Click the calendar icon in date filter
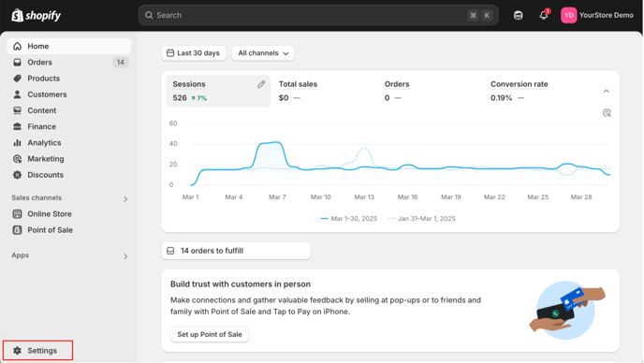This screenshot has height=363, width=644. click(170, 53)
